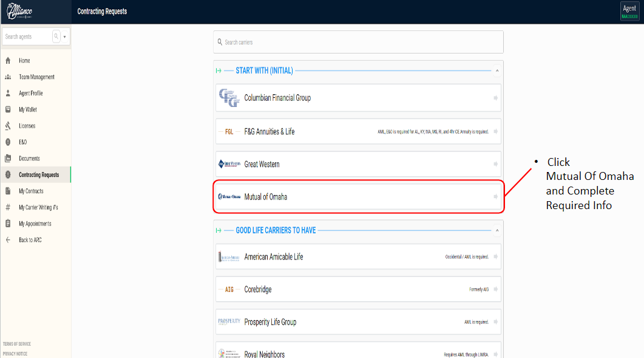
Task: Open the Agent account badge top right
Action: [629, 12]
